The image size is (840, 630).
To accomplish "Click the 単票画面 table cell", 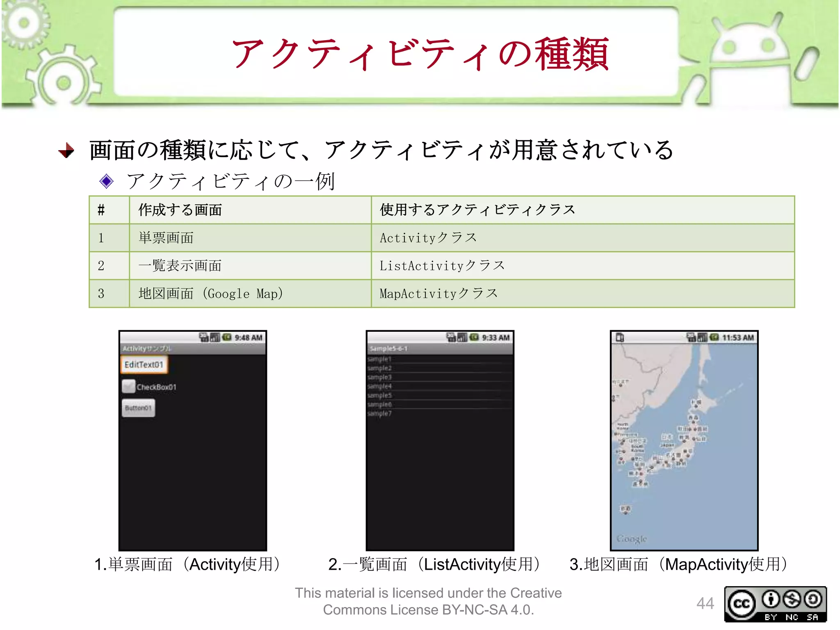I will [250, 238].
